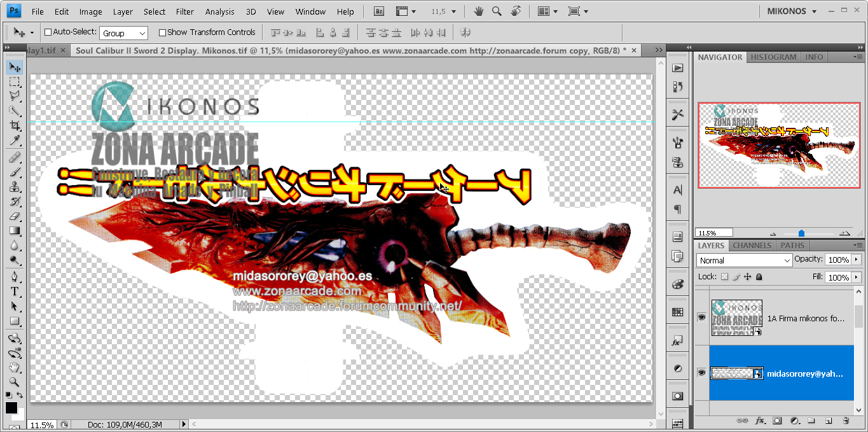Open the Normal blend mode dropdown
The height and width of the screenshot is (432, 868).
744,260
